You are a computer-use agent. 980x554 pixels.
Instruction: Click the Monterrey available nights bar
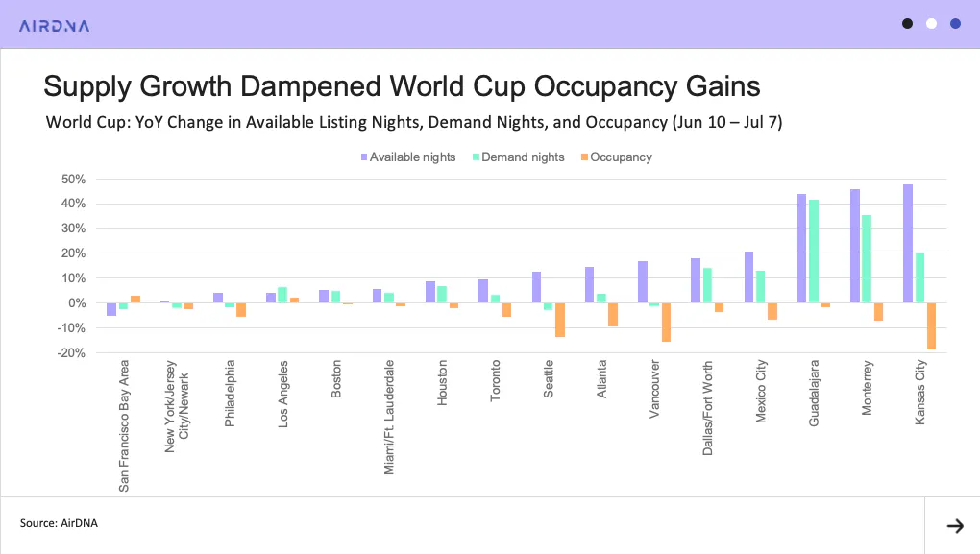pyautogui.click(x=855, y=246)
